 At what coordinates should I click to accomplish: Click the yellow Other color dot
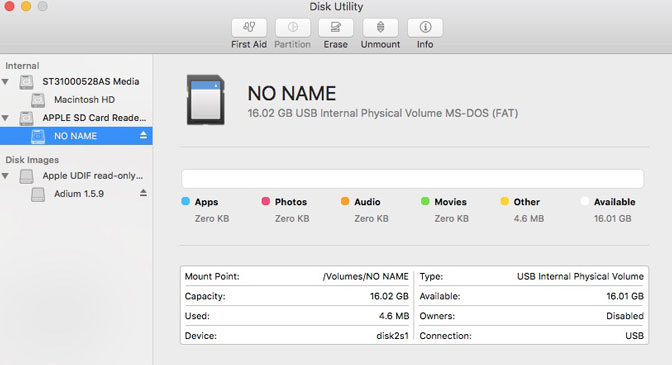coord(504,201)
